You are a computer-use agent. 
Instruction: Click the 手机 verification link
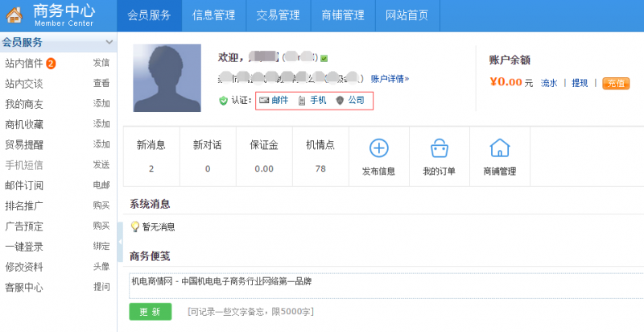[318, 100]
